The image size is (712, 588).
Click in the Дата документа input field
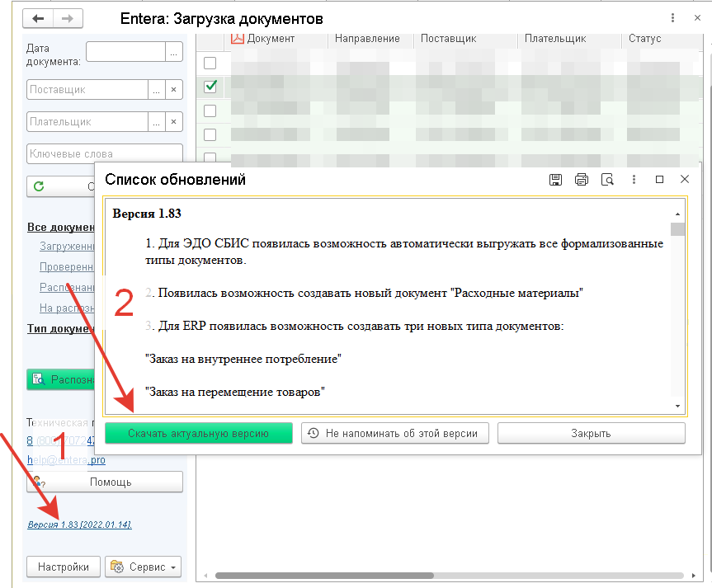(x=125, y=52)
